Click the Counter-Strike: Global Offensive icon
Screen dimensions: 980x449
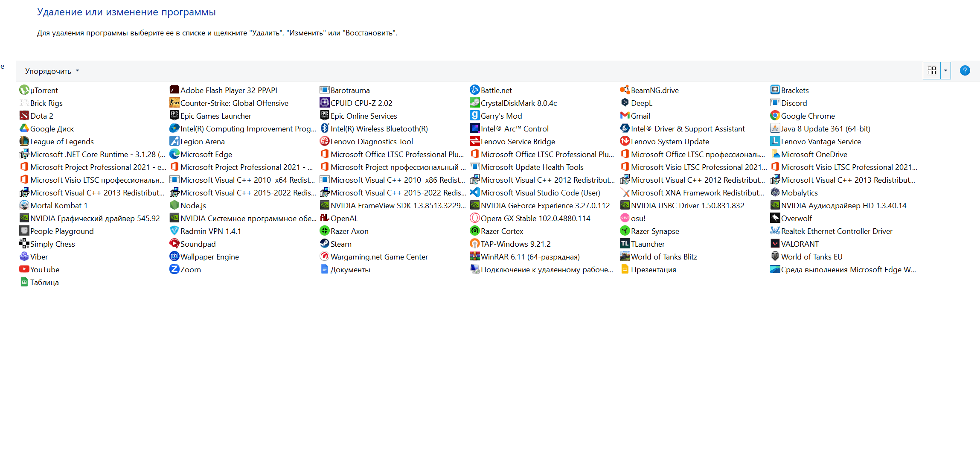(x=174, y=103)
